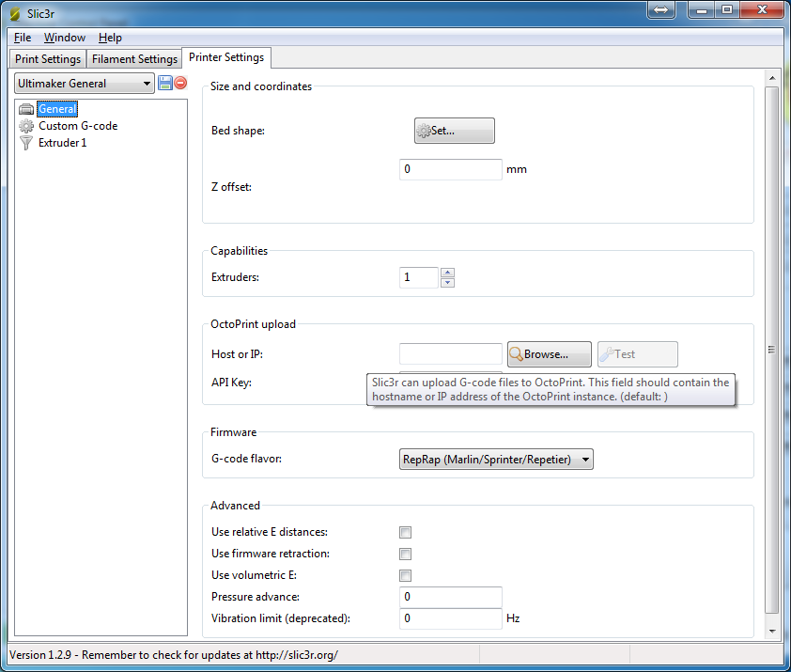
Task: Click the Slic3r application logo icon
Action: pos(15,14)
